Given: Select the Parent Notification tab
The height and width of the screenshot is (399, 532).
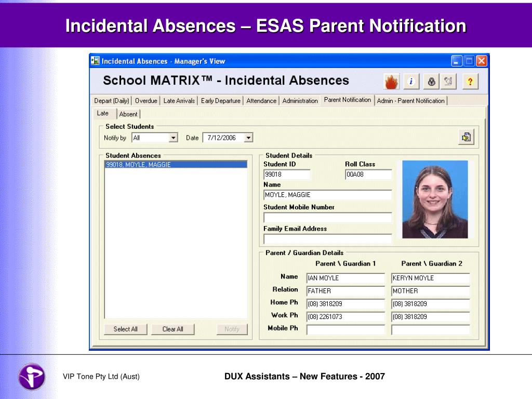Looking at the screenshot, I should point(348,100).
